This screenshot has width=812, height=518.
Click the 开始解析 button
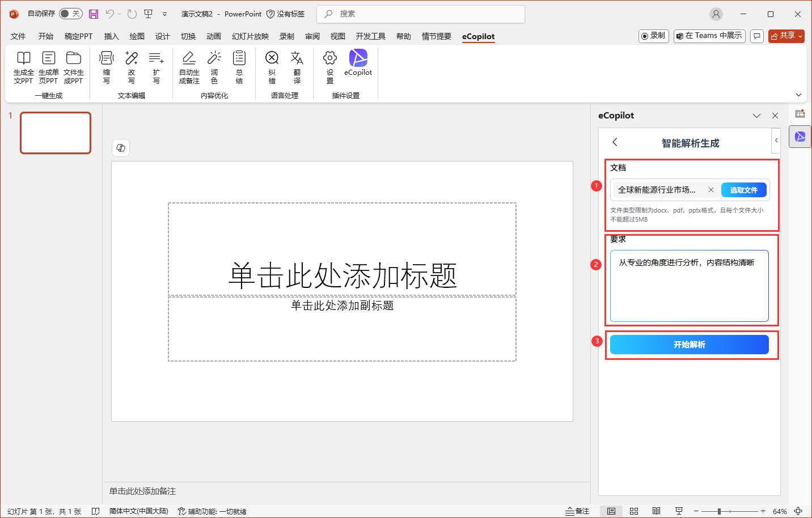tap(689, 345)
